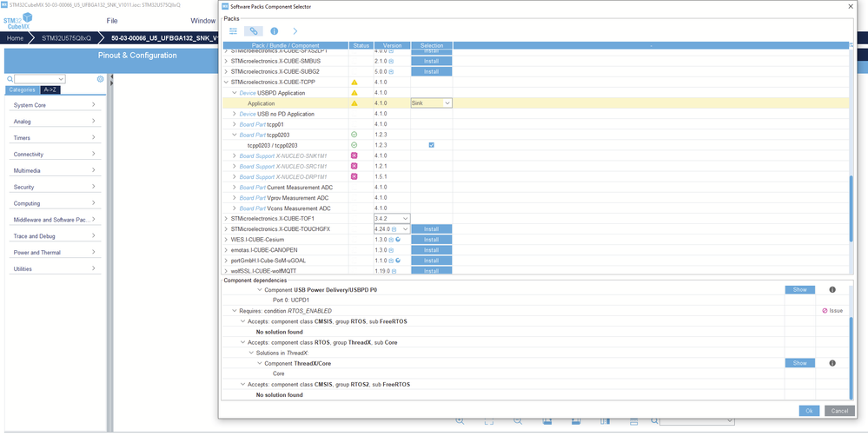Expand the Board Part tcpp01 node

point(235,124)
